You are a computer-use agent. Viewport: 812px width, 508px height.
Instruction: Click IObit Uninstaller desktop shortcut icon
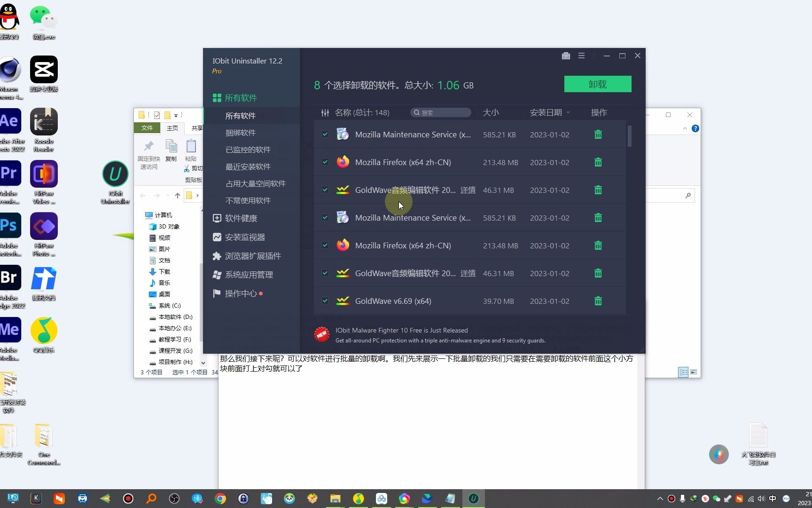click(x=115, y=183)
